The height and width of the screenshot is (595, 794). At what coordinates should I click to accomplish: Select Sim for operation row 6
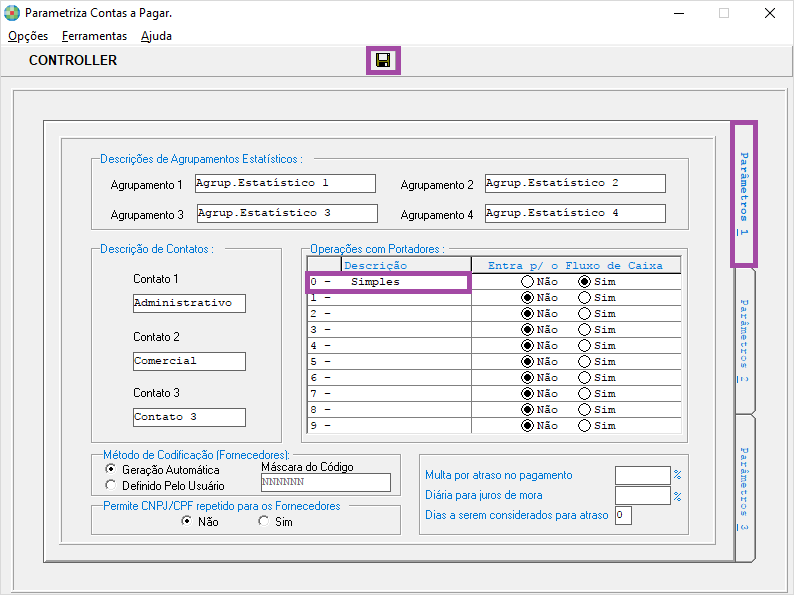click(x=584, y=378)
